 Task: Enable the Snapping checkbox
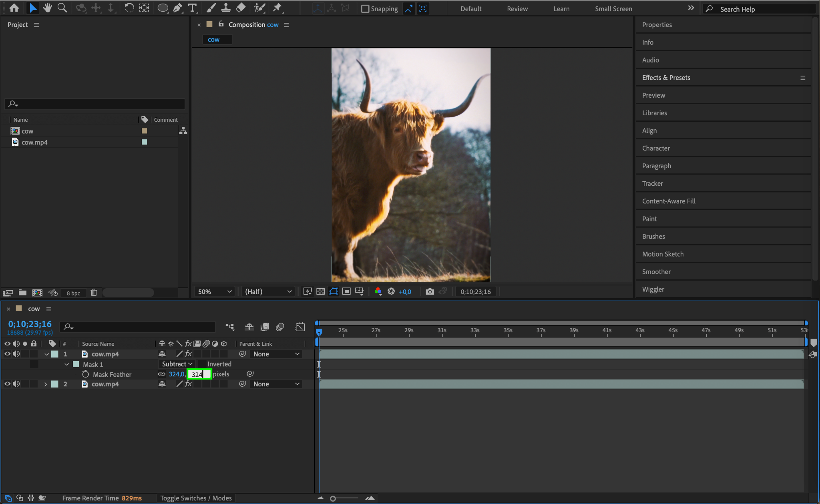[365, 9]
